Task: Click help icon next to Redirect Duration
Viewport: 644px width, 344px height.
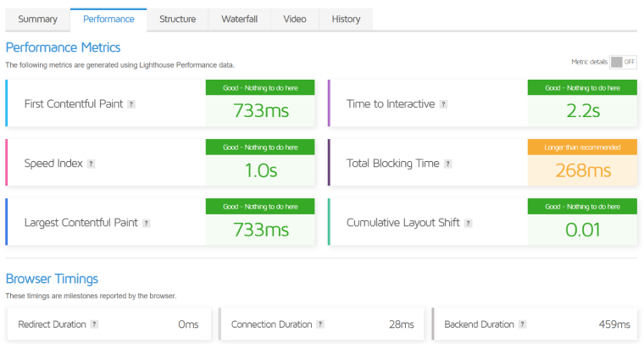Action: (x=94, y=325)
